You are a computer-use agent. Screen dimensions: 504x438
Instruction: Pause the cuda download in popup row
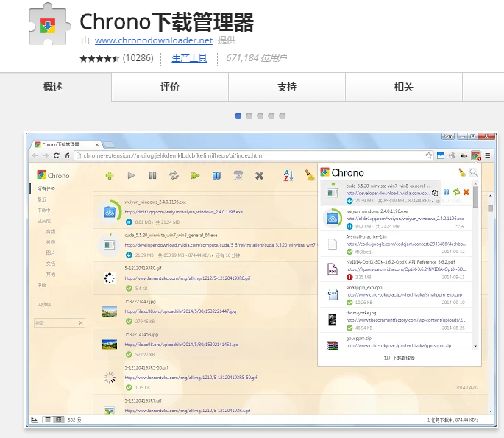click(x=446, y=192)
